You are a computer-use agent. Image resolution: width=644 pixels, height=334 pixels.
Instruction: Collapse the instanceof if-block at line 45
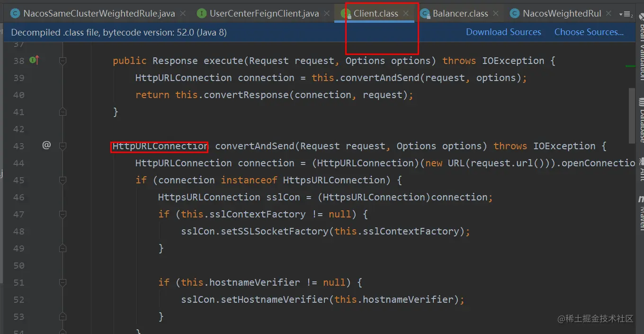tap(63, 180)
